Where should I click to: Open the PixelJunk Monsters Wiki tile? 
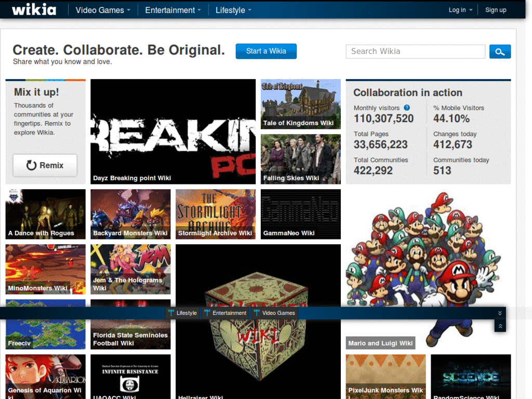point(386,377)
